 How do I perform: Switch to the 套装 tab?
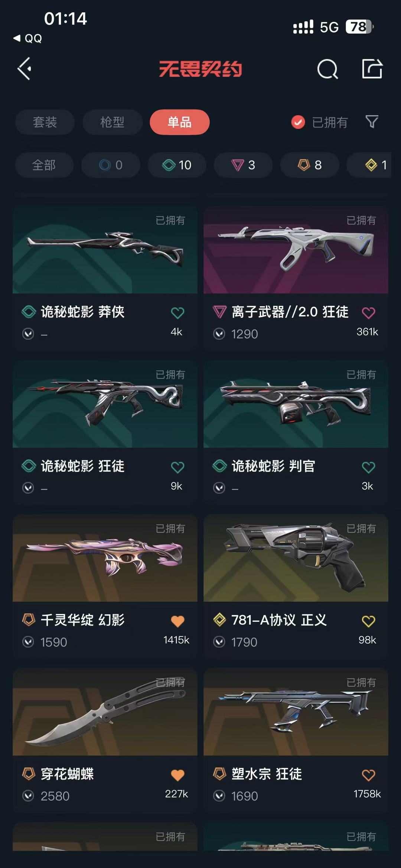[45, 122]
